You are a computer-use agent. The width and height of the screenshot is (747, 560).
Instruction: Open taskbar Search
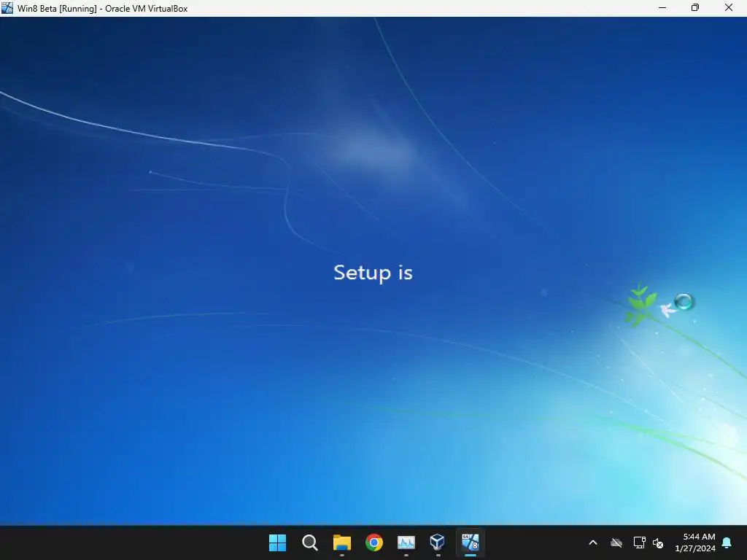coord(309,542)
